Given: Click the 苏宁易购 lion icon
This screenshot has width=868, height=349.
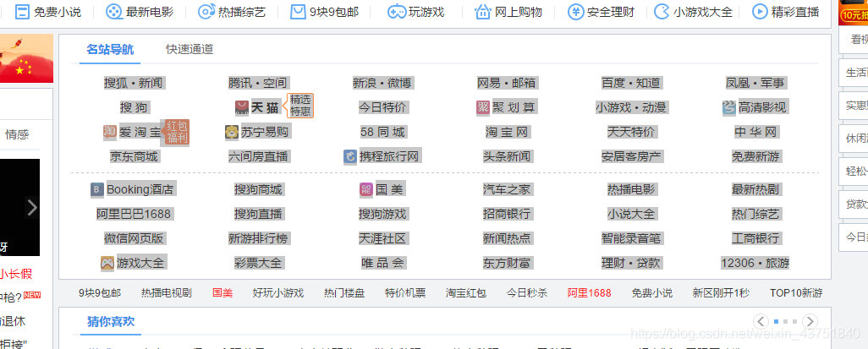Looking at the screenshot, I should click(x=232, y=132).
